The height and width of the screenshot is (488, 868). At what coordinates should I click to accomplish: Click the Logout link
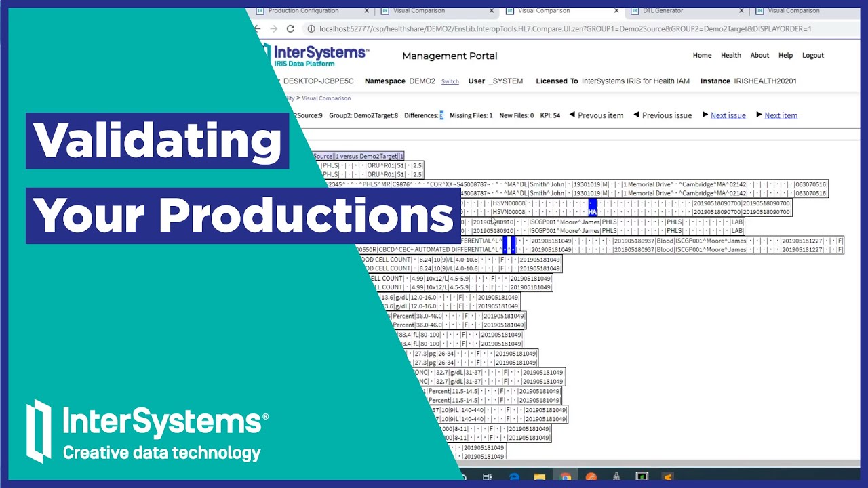[x=813, y=56]
